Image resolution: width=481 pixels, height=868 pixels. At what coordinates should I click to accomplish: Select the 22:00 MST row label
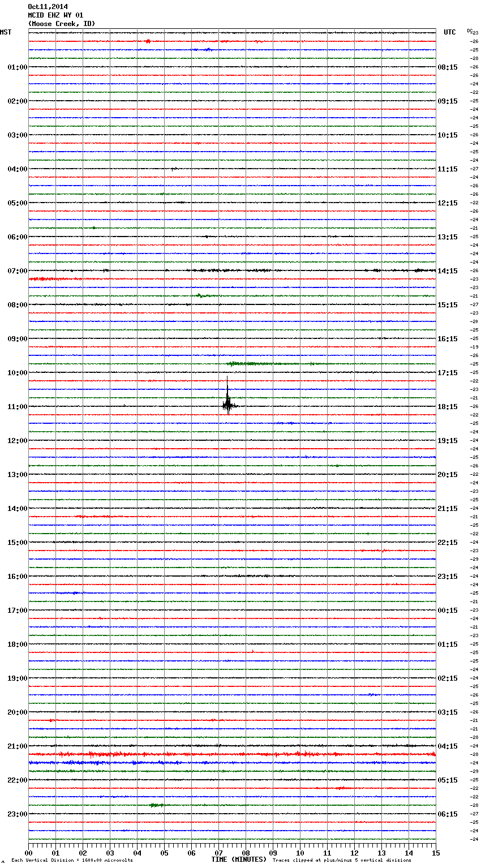tap(17, 780)
